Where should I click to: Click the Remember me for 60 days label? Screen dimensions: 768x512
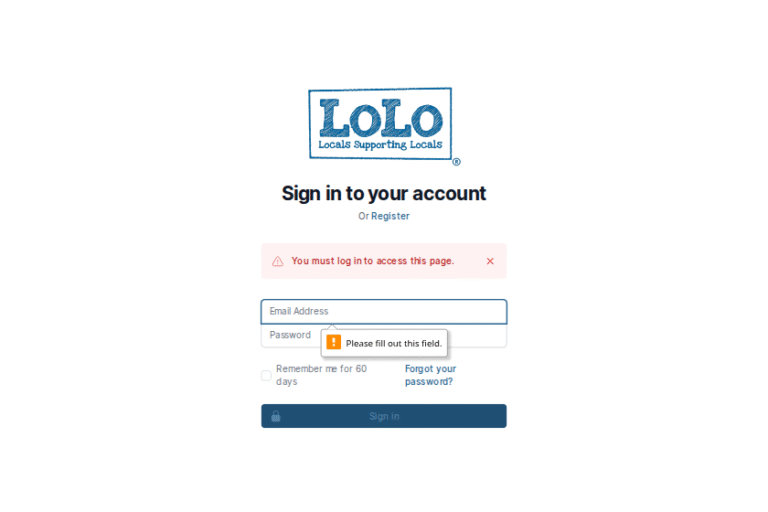321,375
